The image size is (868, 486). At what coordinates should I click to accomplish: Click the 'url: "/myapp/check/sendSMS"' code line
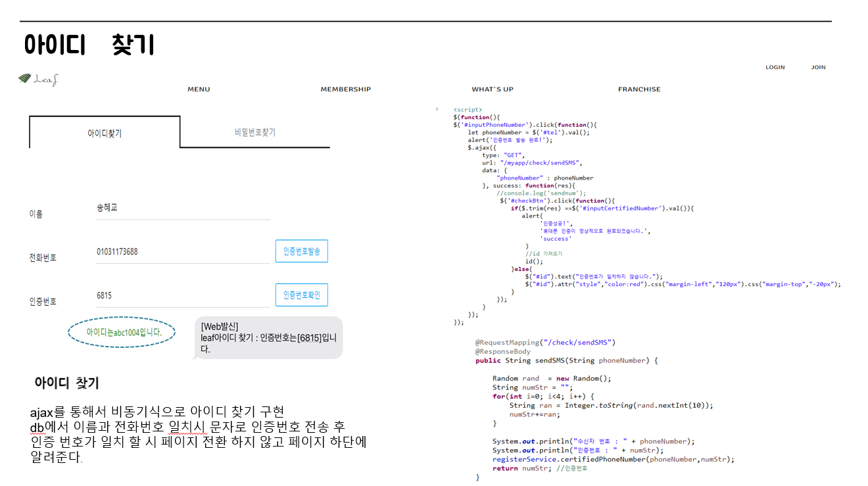533,162
